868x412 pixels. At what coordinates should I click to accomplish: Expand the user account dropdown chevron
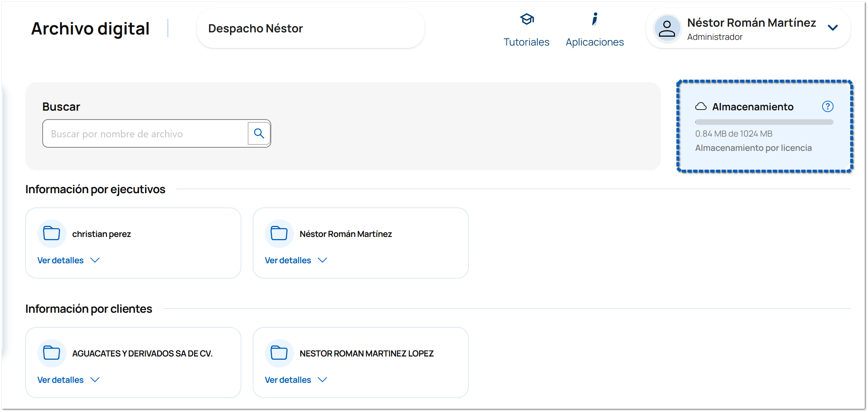click(x=833, y=28)
